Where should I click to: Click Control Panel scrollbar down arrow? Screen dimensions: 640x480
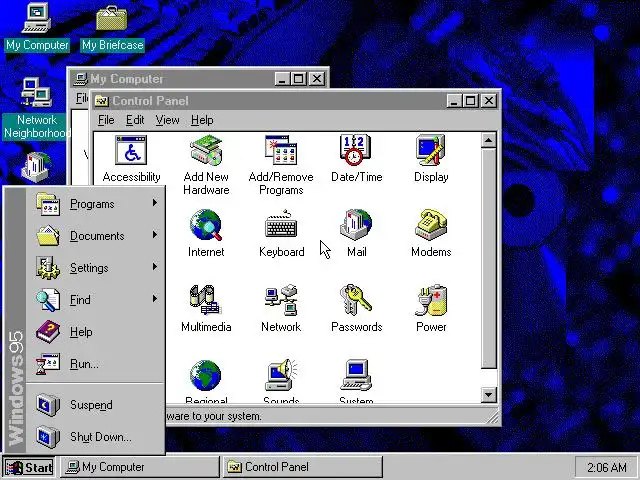489,395
